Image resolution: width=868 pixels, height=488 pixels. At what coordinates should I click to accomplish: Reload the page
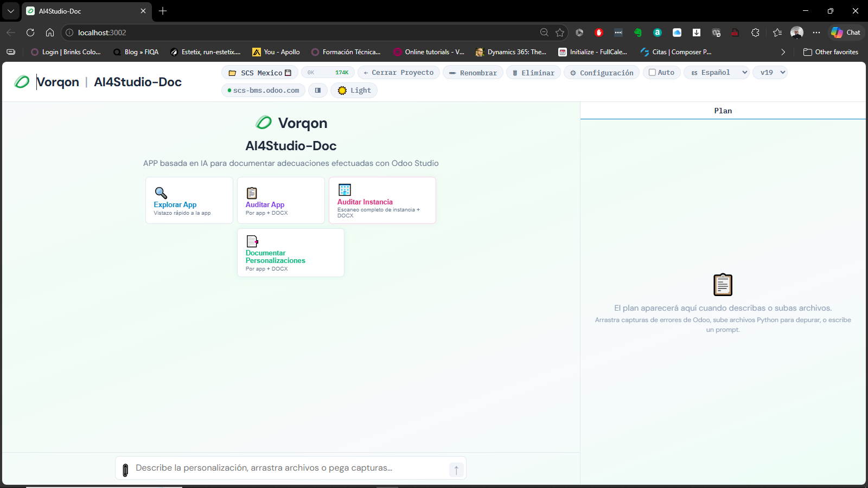point(30,33)
